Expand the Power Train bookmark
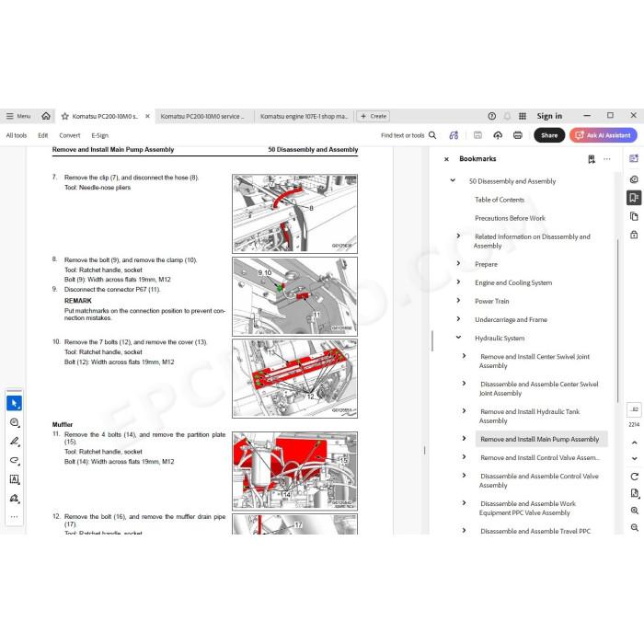 click(x=458, y=300)
